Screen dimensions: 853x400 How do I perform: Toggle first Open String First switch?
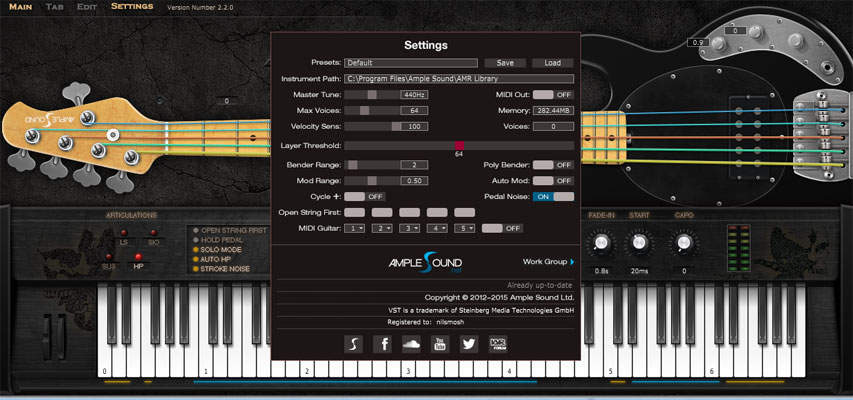point(355,212)
